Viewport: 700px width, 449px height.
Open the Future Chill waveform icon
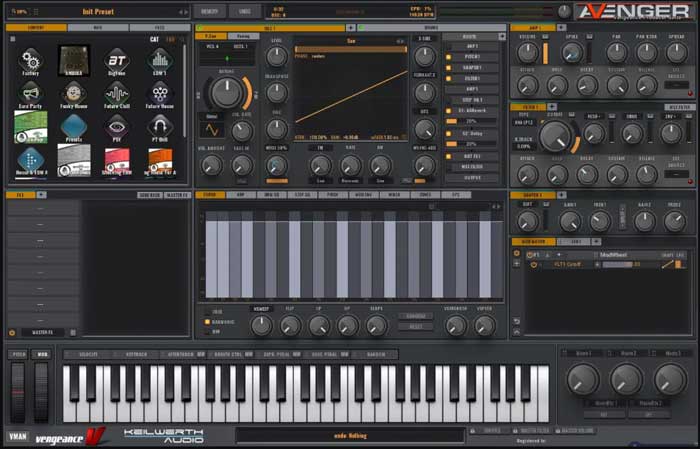(117, 93)
